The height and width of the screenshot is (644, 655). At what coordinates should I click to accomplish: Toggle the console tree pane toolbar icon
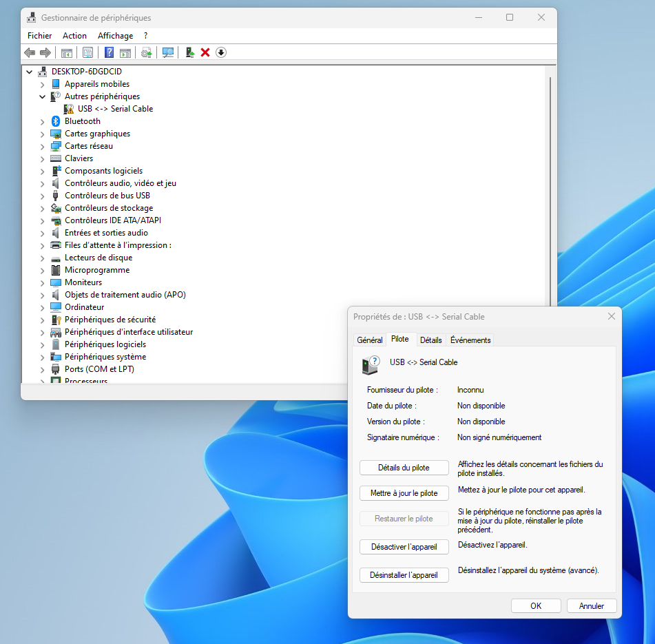pos(67,52)
